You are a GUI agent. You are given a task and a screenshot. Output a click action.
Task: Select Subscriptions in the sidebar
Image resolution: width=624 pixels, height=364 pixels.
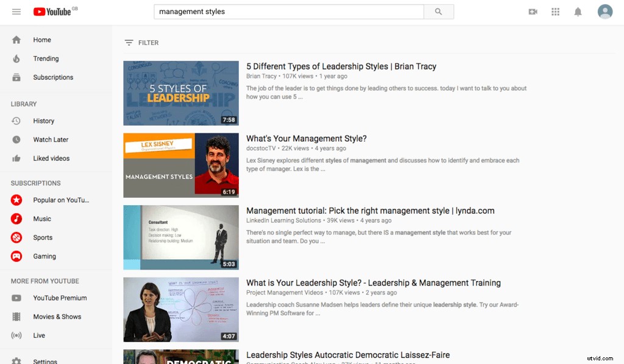click(53, 77)
